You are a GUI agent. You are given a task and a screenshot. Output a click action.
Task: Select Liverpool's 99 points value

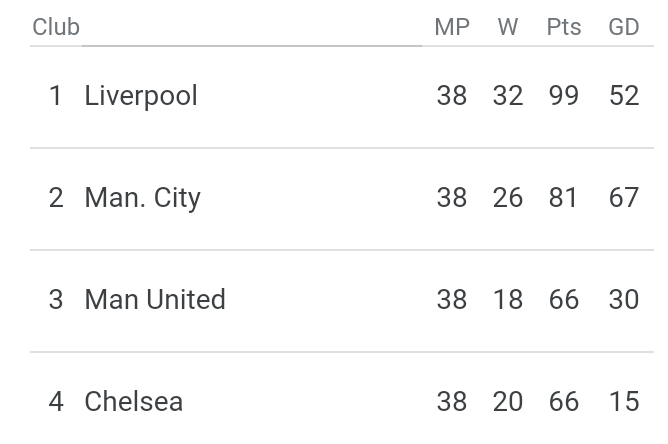tap(564, 96)
